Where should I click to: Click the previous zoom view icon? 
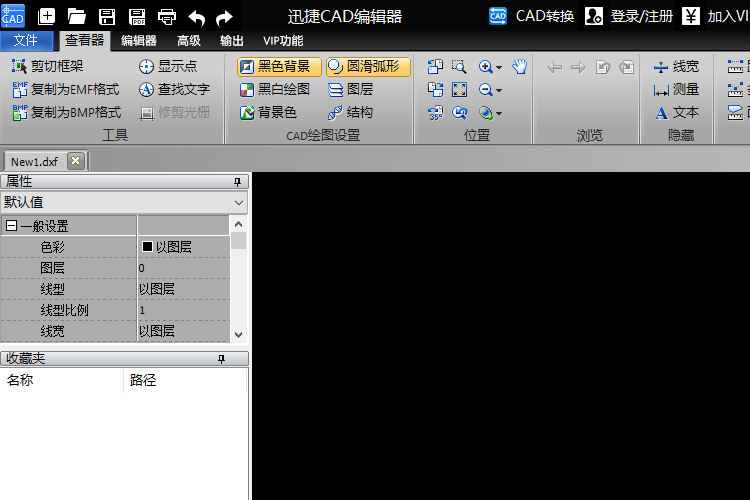[x=459, y=113]
